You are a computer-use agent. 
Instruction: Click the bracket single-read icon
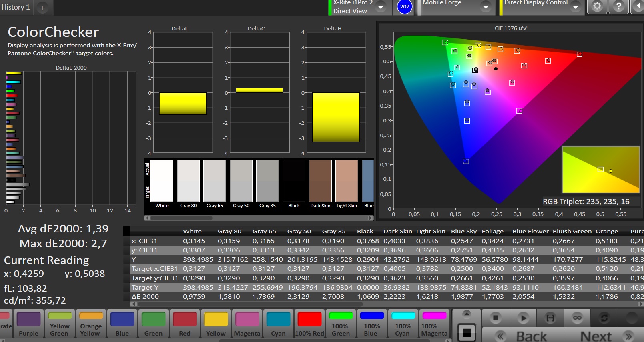point(550,318)
